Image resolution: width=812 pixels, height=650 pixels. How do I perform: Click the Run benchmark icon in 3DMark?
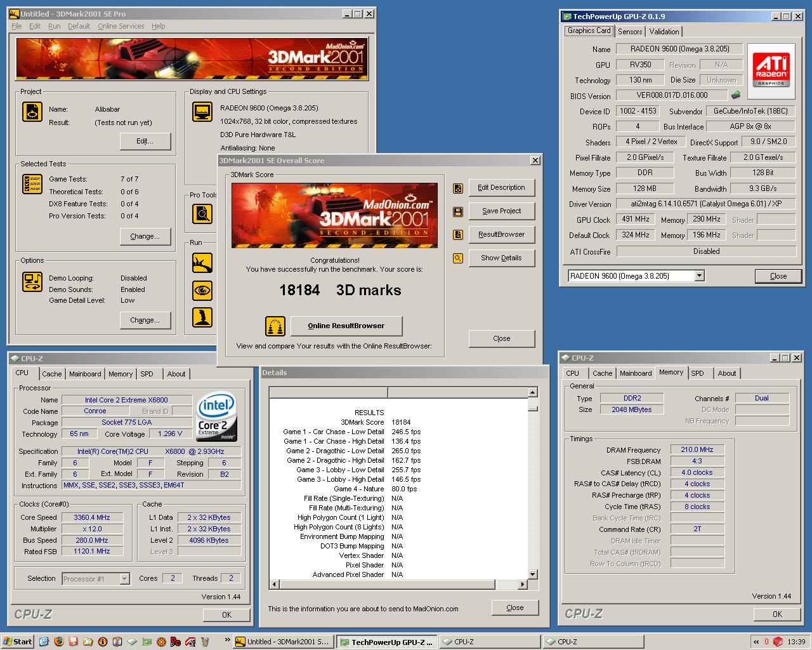(202, 262)
